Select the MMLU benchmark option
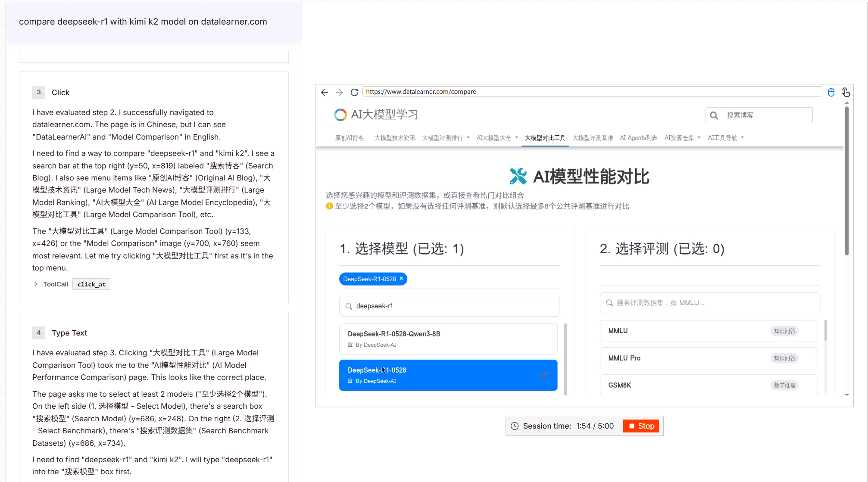This screenshot has height=482, width=868. coord(708,331)
